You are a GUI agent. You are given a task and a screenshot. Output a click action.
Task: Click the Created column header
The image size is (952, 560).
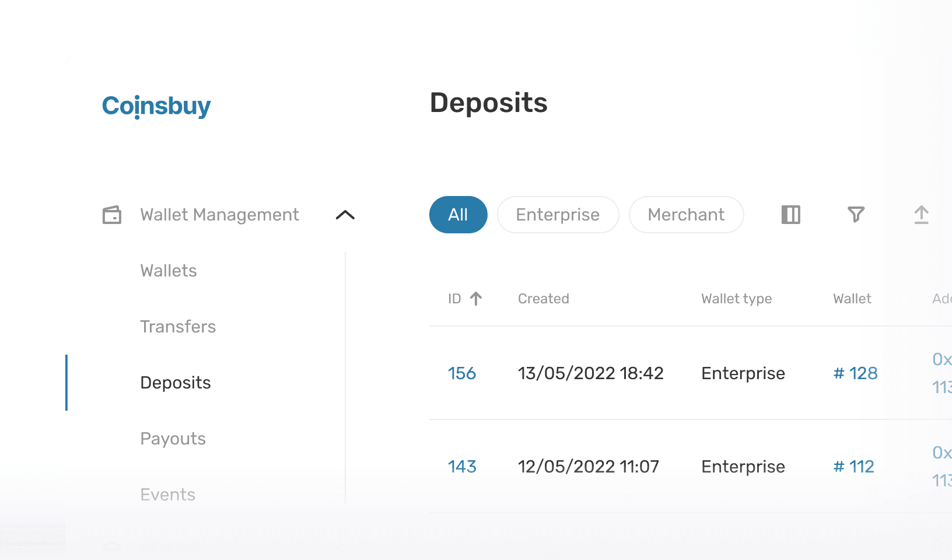pos(543,298)
